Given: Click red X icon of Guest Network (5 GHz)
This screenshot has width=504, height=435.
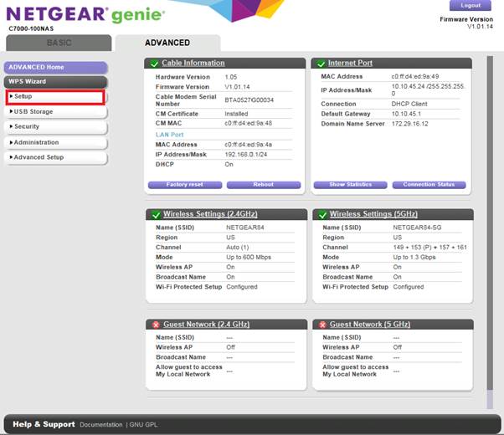Looking at the screenshot, I should [x=322, y=325].
